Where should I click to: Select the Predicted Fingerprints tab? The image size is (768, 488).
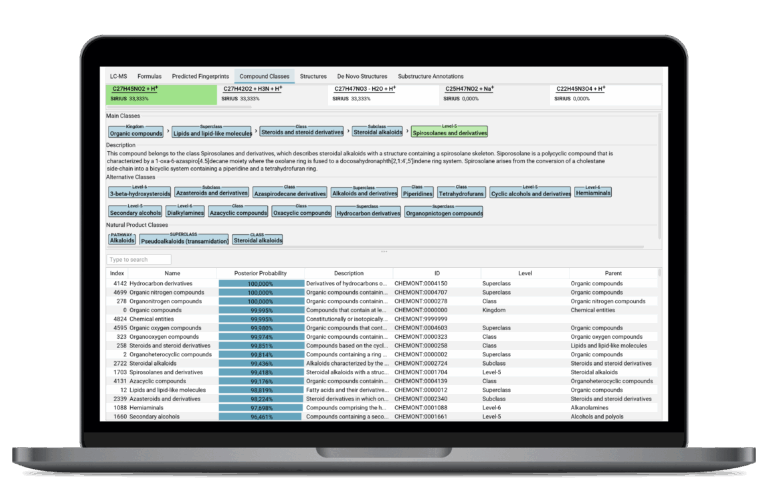[x=198, y=76]
